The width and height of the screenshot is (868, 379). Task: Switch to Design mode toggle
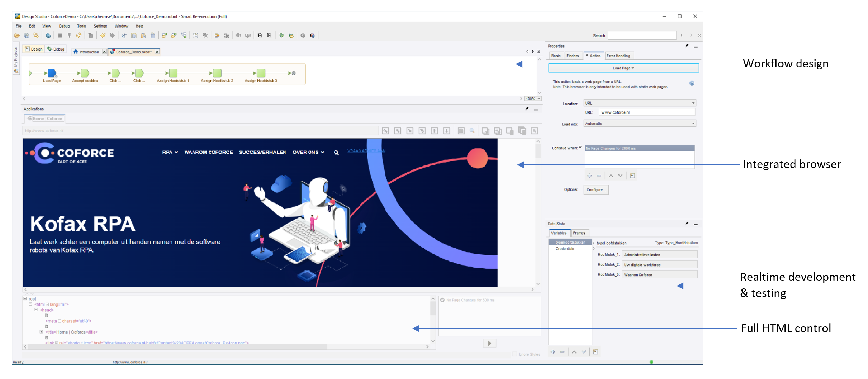[x=34, y=49]
